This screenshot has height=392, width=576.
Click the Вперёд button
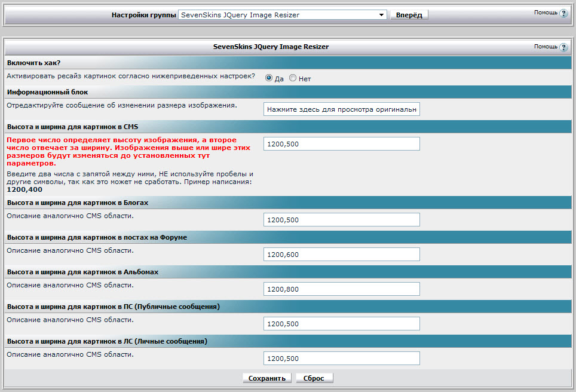(409, 15)
